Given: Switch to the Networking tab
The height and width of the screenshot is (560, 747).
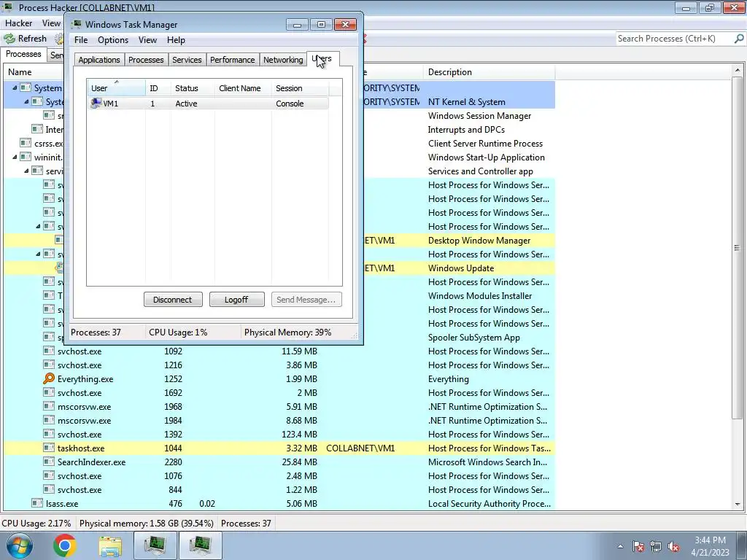Looking at the screenshot, I should (283, 60).
